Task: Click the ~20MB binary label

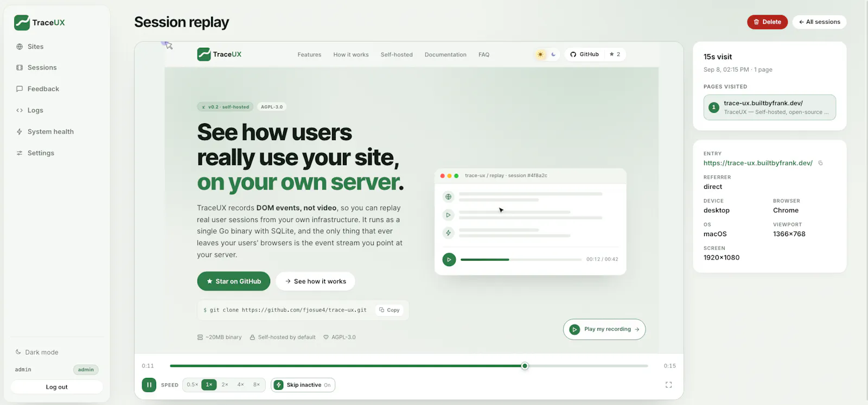Action: click(219, 337)
